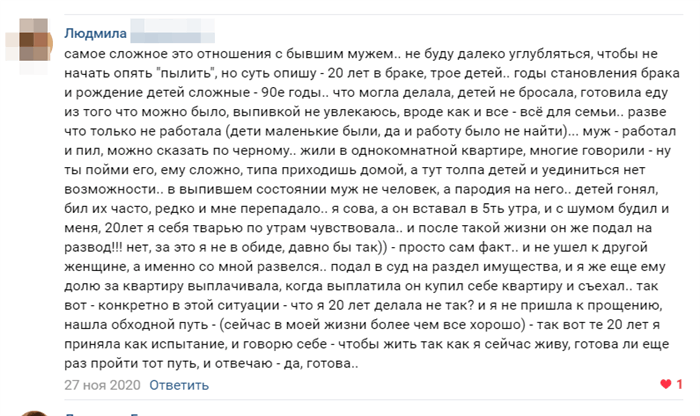Screen dimensions: 700x416
Task: Open Людмила's profile picture
Action: (x=29, y=43)
